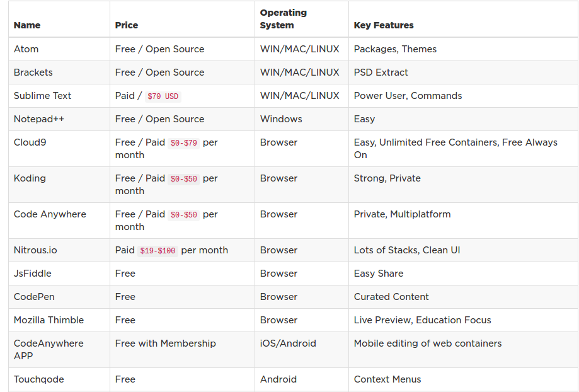Click the $0-$79 price badge for Cloud9
Image resolution: width=579 pixels, height=392 pixels.
point(183,143)
